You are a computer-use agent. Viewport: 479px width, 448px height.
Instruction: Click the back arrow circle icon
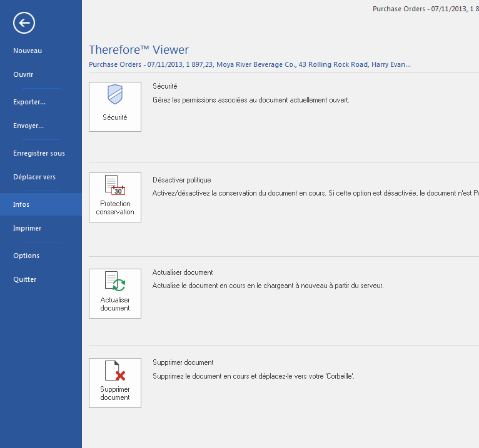coord(24,23)
